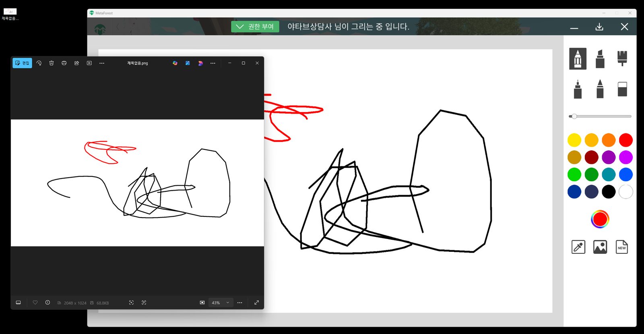Pick the eyedropper color picker tool
The height and width of the screenshot is (334, 644).
[578, 247]
